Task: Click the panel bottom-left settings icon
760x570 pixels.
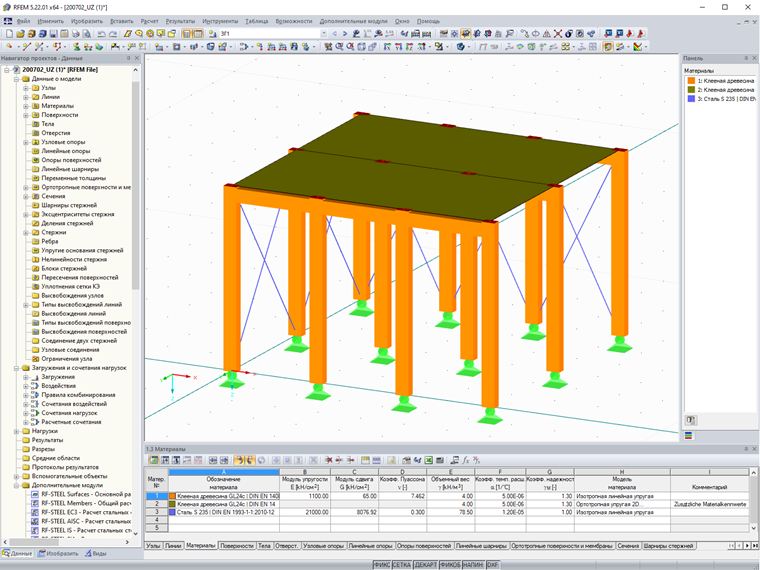Action: (x=691, y=420)
